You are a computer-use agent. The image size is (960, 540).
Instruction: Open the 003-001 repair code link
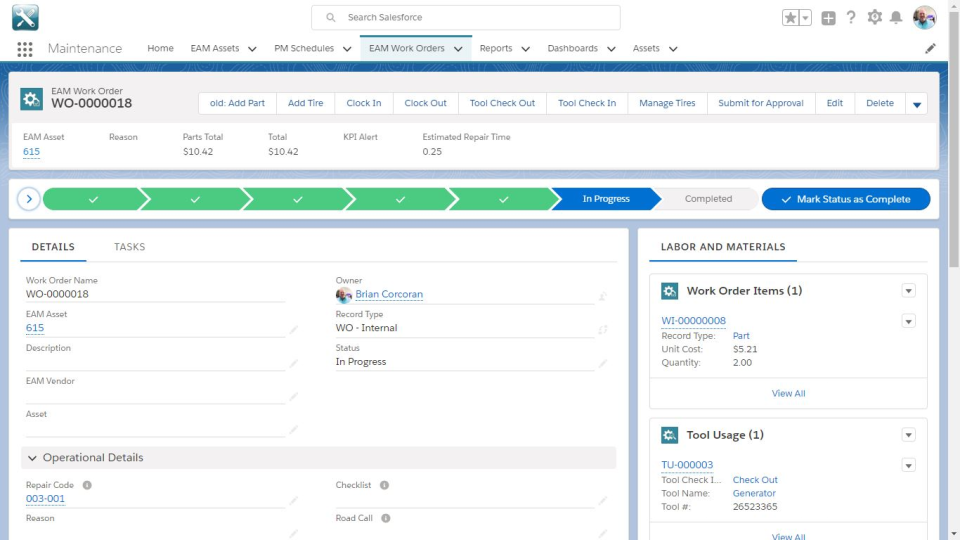point(45,499)
